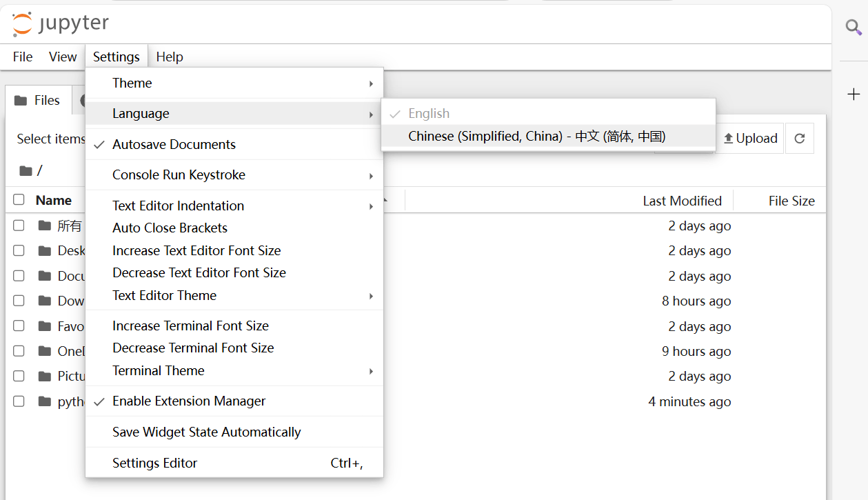Expand the Theme submenu

234,83
